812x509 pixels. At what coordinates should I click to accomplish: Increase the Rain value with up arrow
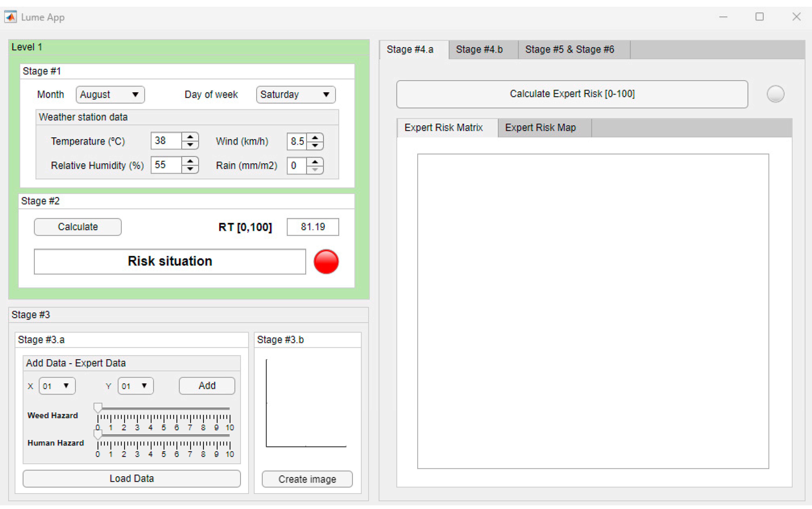tap(315, 162)
